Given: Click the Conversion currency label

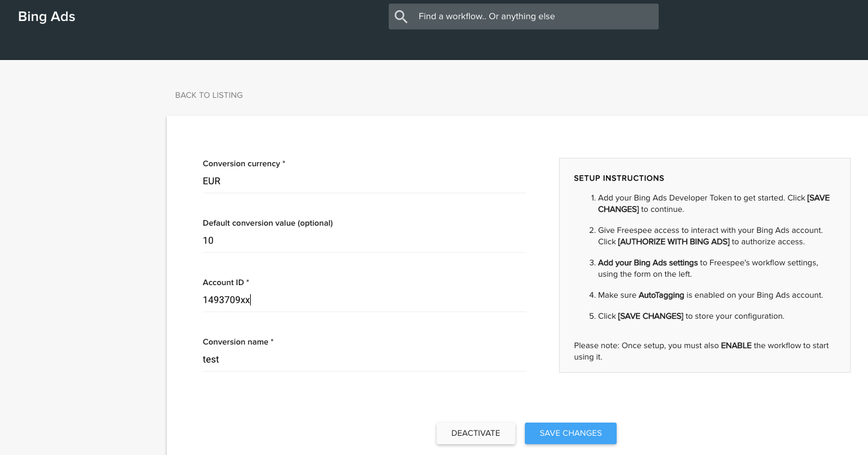Looking at the screenshot, I should tap(244, 163).
